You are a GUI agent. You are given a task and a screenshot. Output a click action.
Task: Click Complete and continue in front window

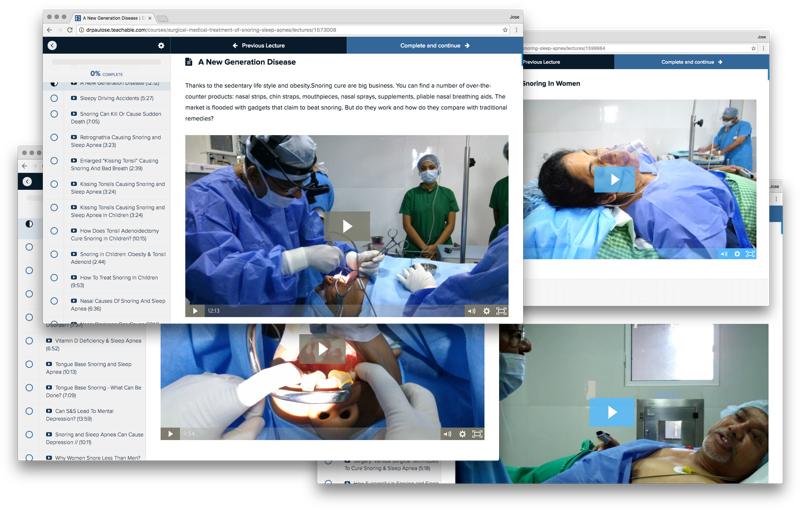click(x=435, y=45)
